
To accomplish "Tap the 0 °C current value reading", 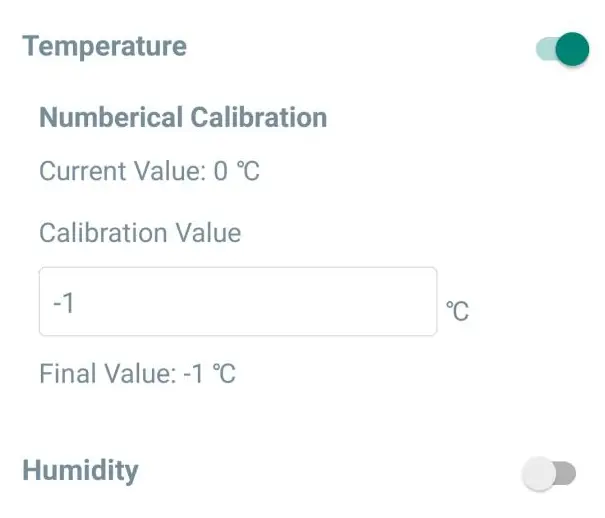I will [x=237, y=171].
